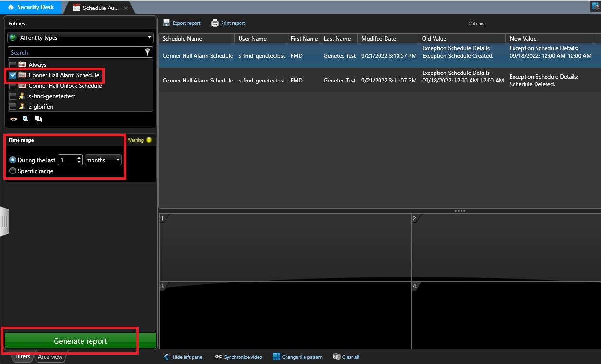Click the search filter funnel icon

(148, 52)
